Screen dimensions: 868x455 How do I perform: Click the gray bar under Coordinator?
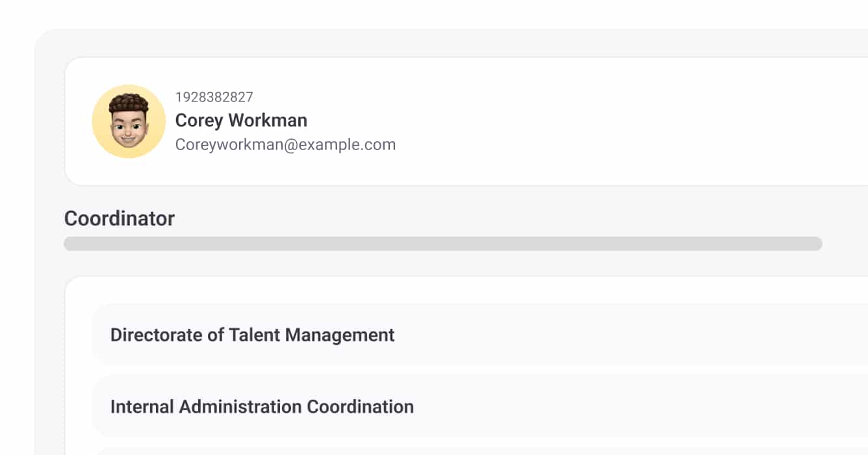pyautogui.click(x=442, y=244)
